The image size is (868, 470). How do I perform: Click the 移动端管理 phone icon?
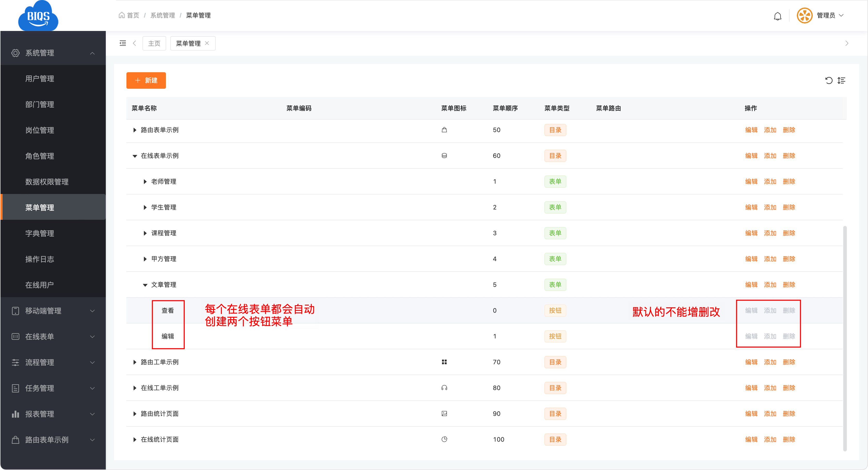point(15,311)
